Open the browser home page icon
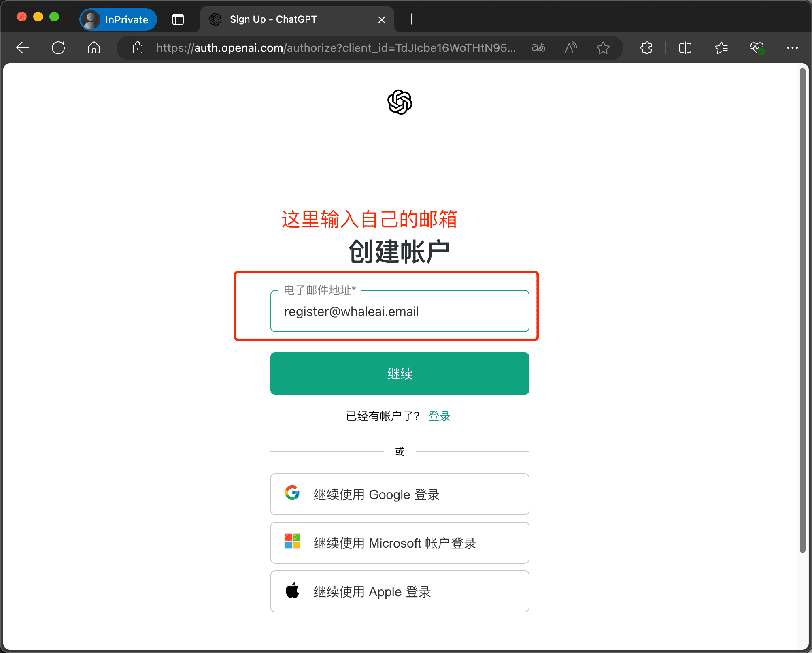This screenshot has height=653, width=812. [x=94, y=48]
